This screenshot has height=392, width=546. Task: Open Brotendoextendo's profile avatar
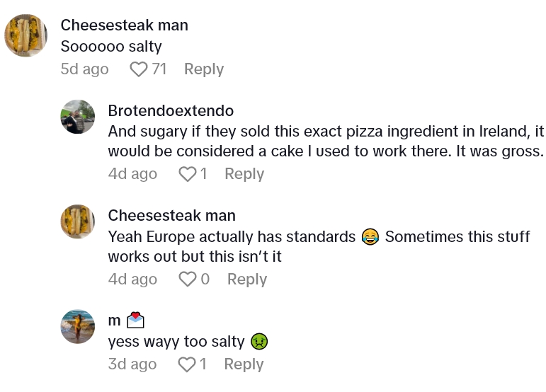pyautogui.click(x=78, y=117)
